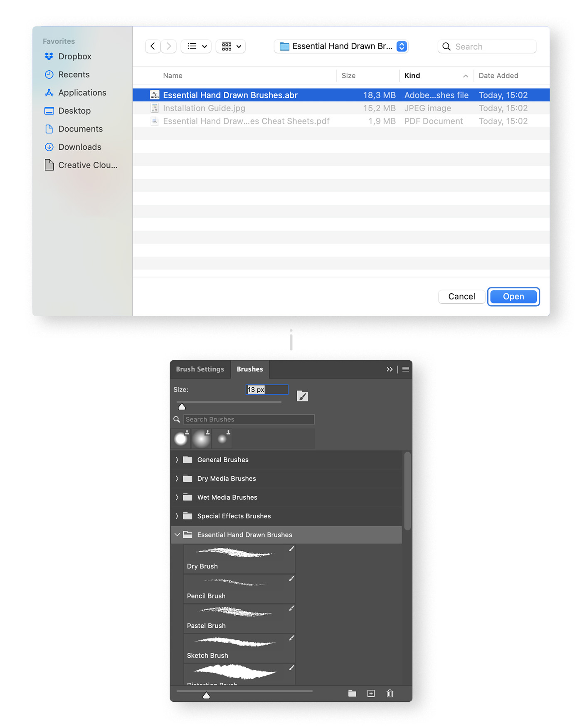Select Essential Hand Drawn Brushes.abr file
582x728 pixels.
click(x=341, y=95)
